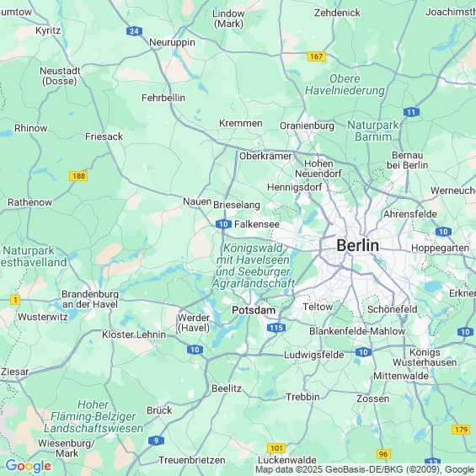Screen dimensions: 476x476
Task: Click the Oranienburg town label
Action: 307,126
